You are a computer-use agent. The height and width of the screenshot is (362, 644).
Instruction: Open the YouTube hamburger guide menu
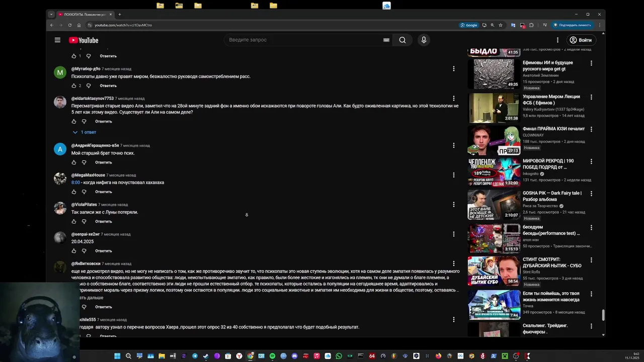[x=57, y=40]
